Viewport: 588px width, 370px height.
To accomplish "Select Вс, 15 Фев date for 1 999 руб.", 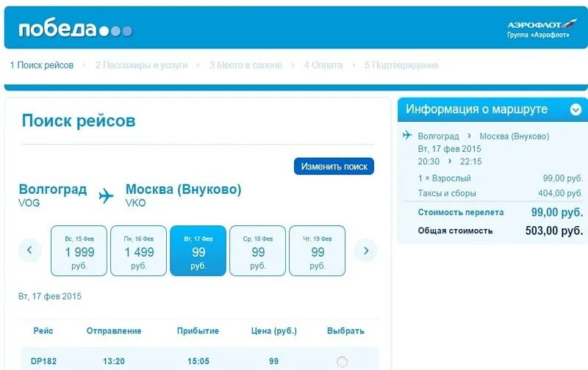I will [x=79, y=250].
